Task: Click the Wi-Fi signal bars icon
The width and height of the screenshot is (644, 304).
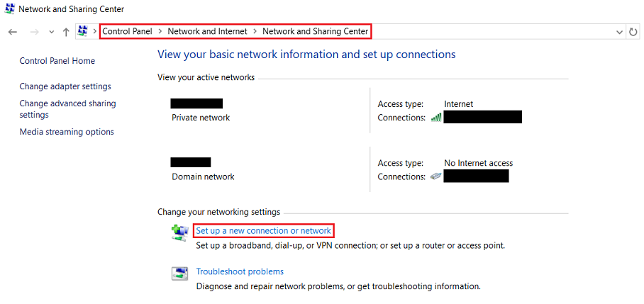Action: 436,117
